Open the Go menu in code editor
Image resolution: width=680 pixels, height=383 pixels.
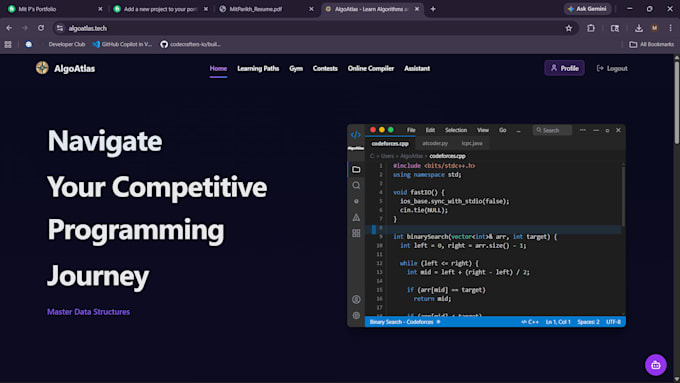click(502, 130)
